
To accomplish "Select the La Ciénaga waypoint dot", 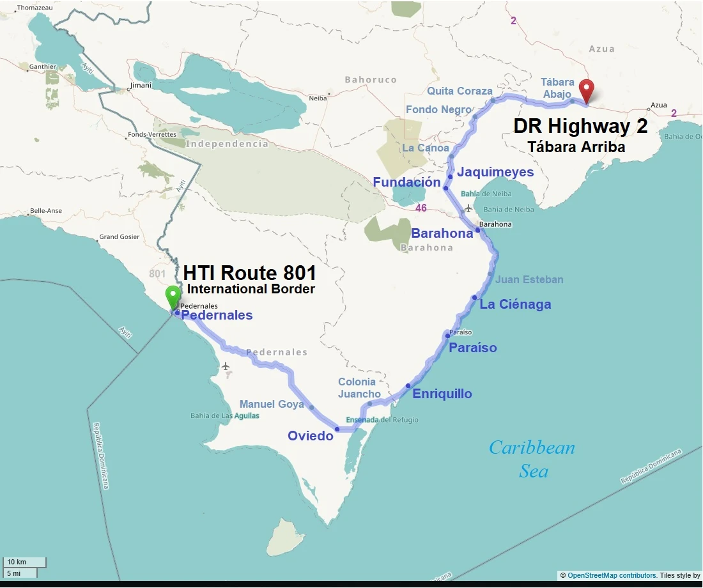I will pos(474,298).
